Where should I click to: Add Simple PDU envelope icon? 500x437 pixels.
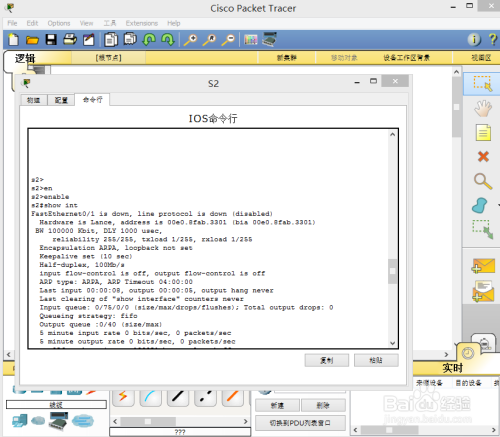coord(483,266)
